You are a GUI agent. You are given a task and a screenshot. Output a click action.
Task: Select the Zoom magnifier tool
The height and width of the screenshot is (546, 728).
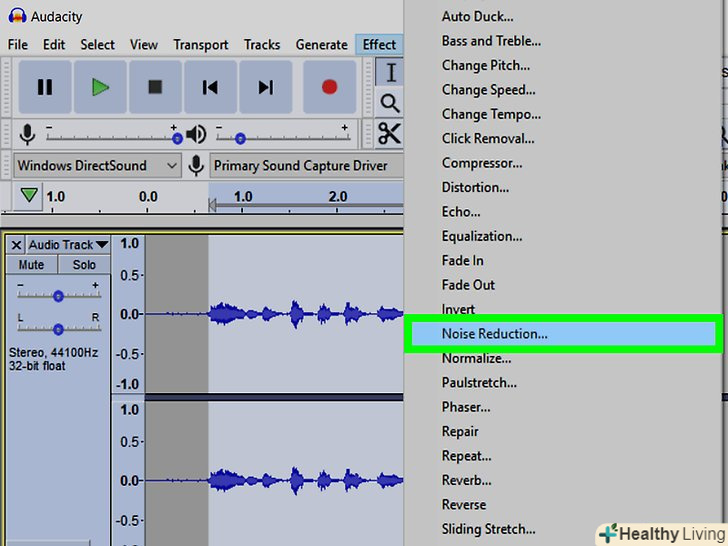pyautogui.click(x=390, y=103)
